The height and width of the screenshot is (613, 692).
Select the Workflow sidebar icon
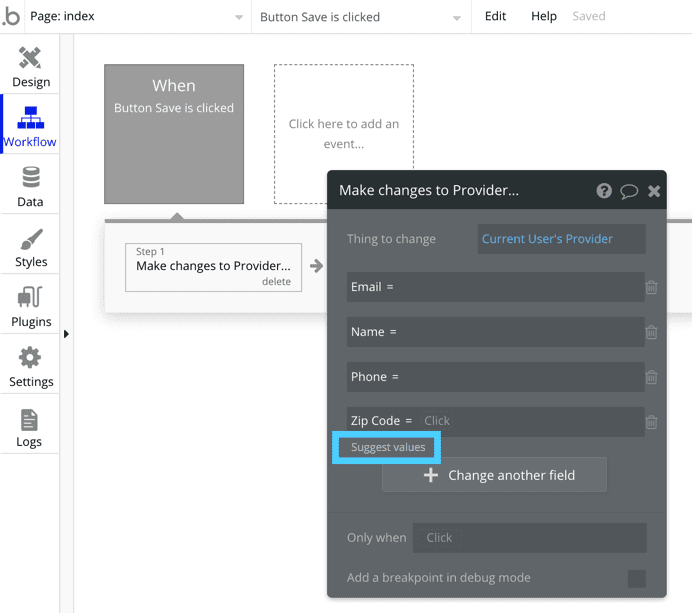point(30,127)
